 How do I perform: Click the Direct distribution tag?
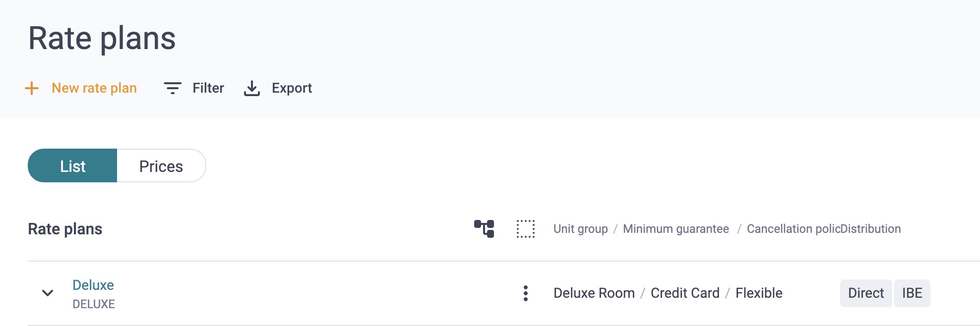click(866, 293)
